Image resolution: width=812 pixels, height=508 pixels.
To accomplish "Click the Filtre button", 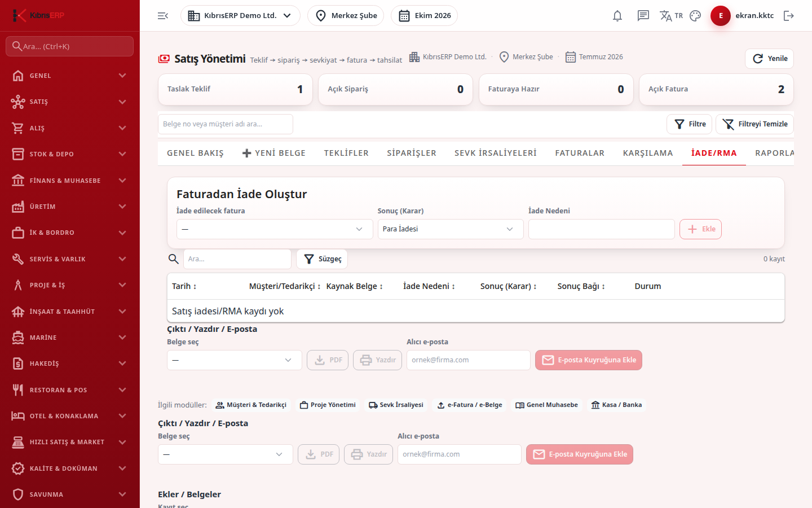I will tap(689, 124).
